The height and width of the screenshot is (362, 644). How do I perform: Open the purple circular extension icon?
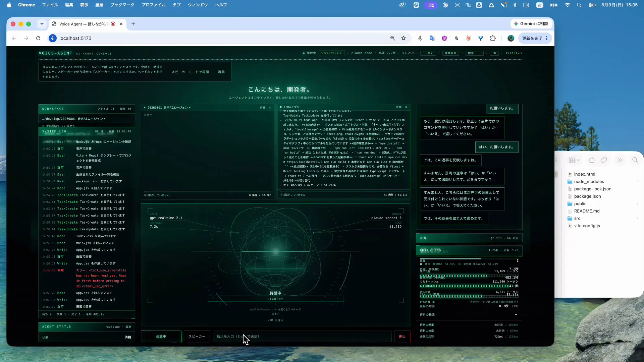point(444,38)
